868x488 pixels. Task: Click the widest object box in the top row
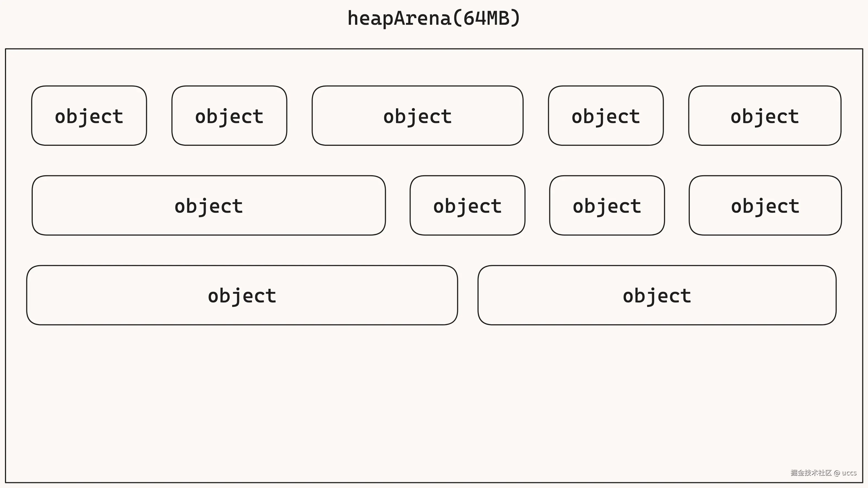(x=417, y=116)
